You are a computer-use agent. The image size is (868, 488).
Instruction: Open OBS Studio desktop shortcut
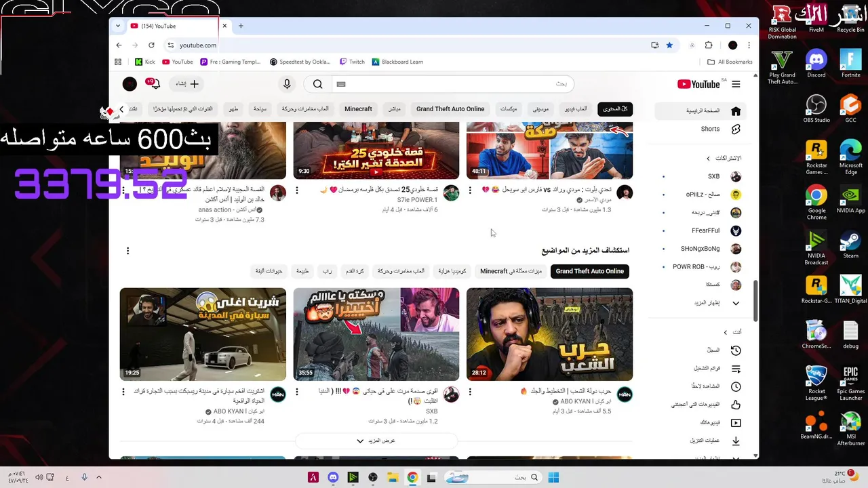(x=816, y=109)
